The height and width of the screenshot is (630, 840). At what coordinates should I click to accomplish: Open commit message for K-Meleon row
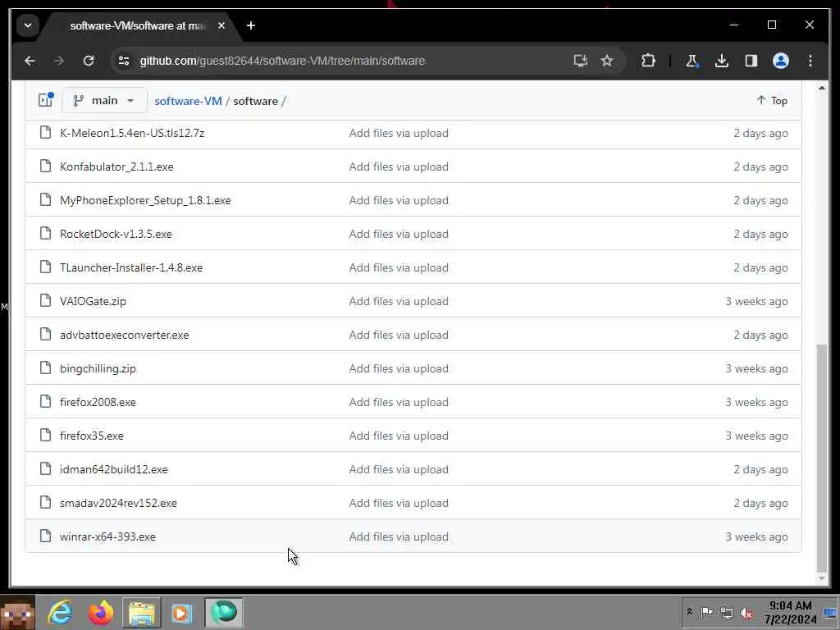399,133
